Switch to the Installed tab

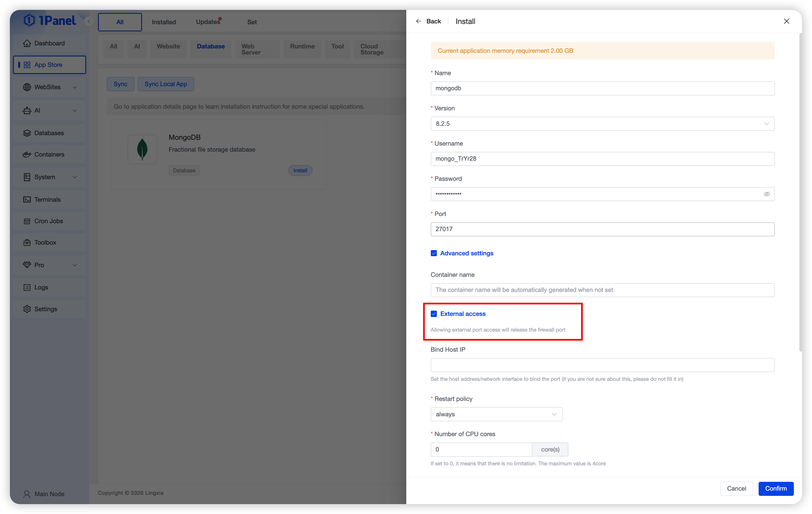[164, 22]
